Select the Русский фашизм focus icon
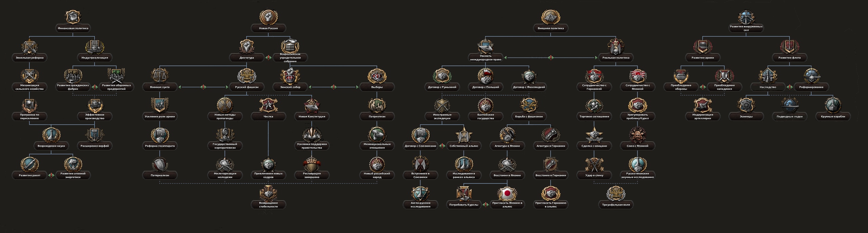 click(x=246, y=76)
